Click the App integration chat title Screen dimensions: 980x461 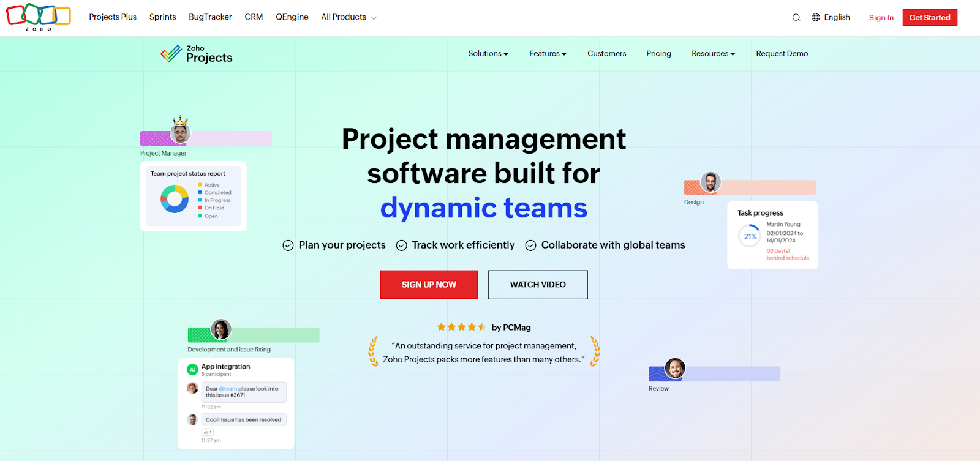225,367
